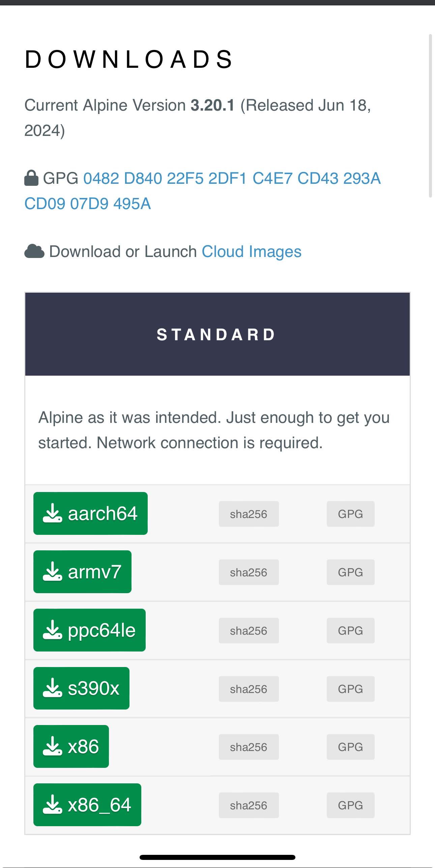
Task: Click the cloud icon before Download or Launch
Action: coord(34,251)
